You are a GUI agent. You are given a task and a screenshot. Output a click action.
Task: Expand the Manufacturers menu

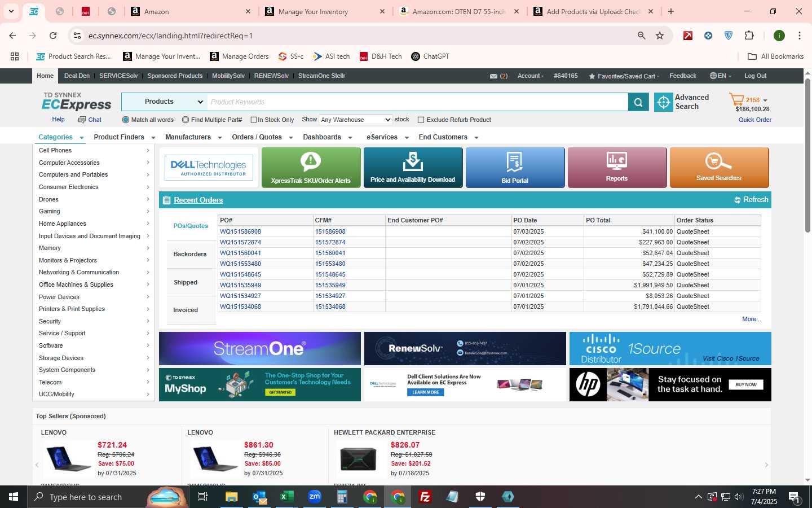point(193,137)
